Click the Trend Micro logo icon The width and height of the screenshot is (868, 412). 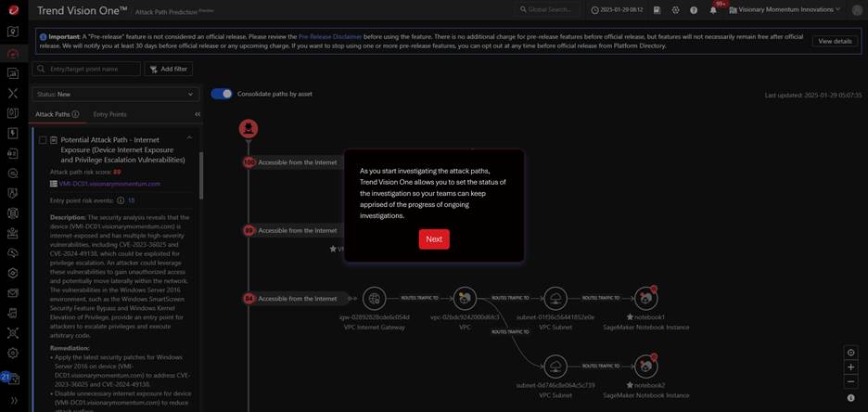13,9
